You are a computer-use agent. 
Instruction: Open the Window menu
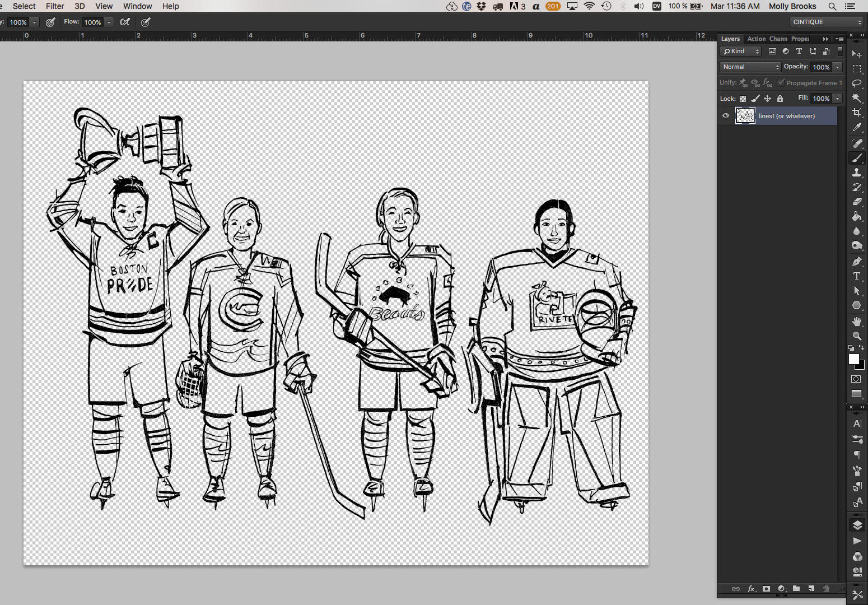point(137,6)
